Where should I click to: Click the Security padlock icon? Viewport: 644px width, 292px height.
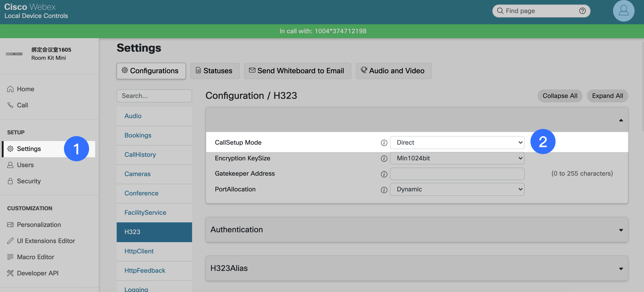[10, 181]
